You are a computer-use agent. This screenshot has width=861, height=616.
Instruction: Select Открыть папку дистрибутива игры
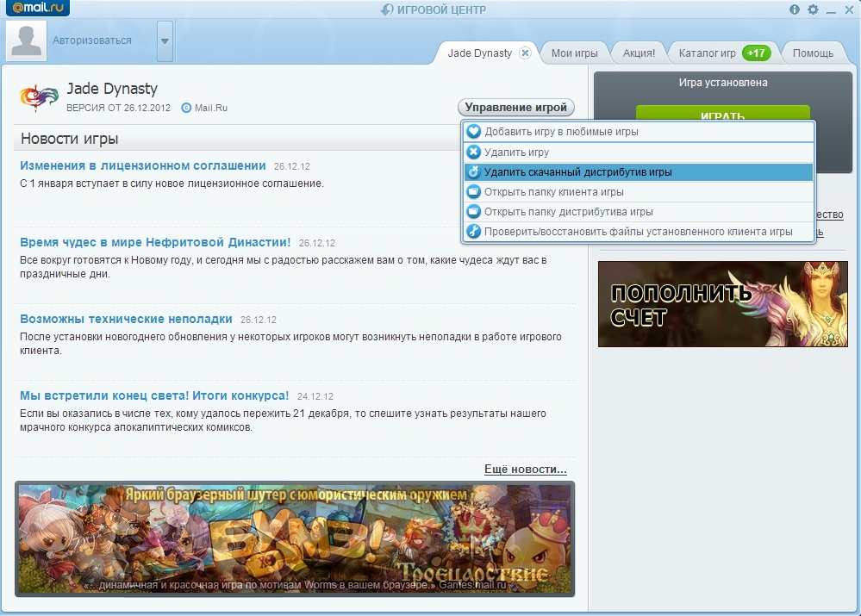pos(638,211)
